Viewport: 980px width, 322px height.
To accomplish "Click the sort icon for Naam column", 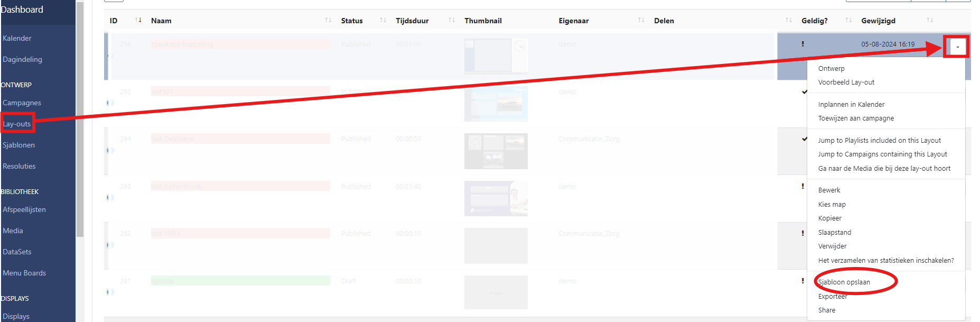I will pos(328,20).
